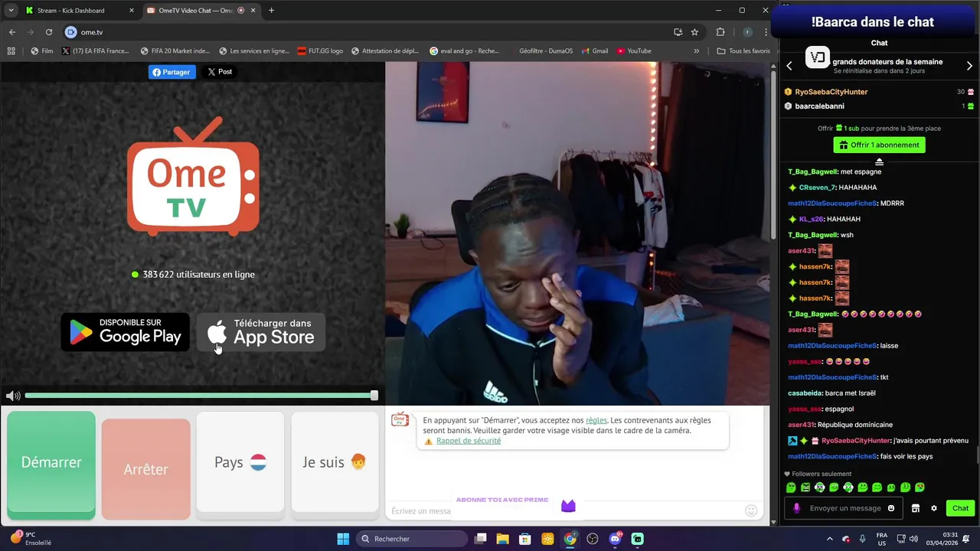Open the tab search dropdown arrow

(x=11, y=11)
